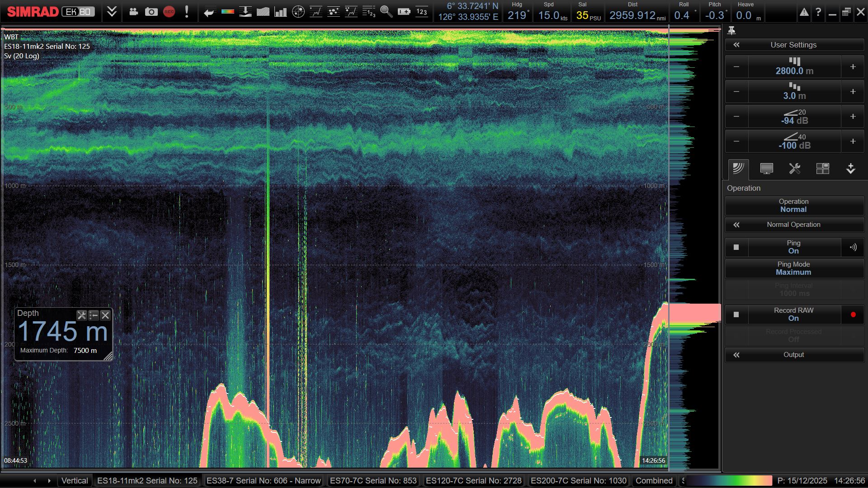Switch to the Combined tab

coord(654,481)
